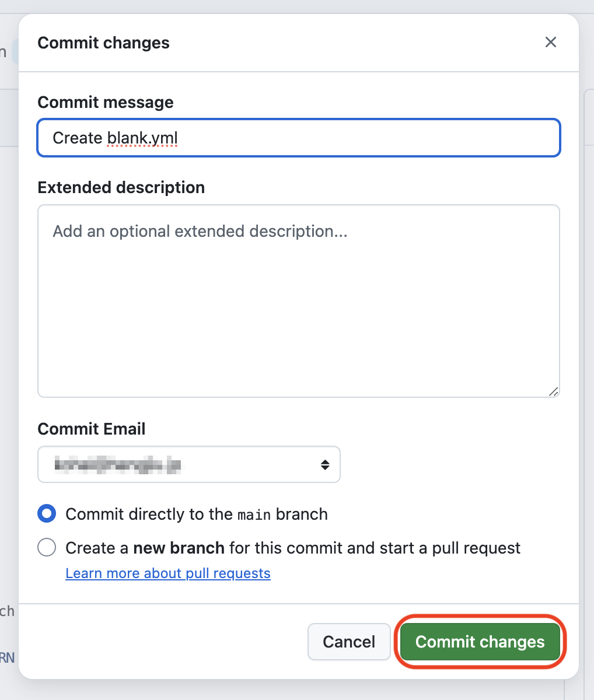Click the "Commit message" label
Image resolution: width=594 pixels, height=700 pixels.
[106, 102]
